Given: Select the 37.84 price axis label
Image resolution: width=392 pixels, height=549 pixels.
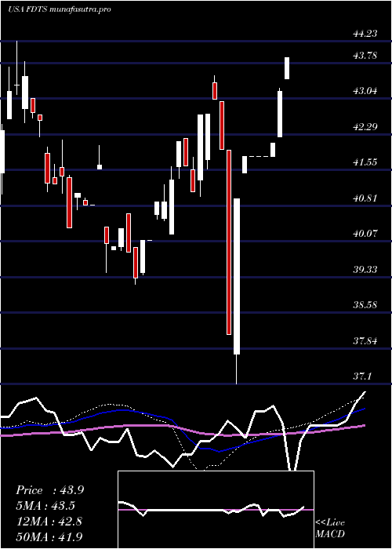Looking at the screenshot, I should point(365,340).
